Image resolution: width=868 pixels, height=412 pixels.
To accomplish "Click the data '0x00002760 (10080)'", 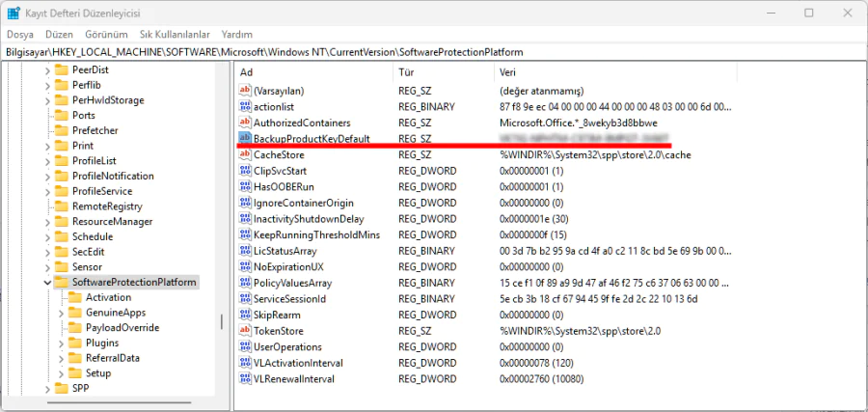I will (541, 379).
